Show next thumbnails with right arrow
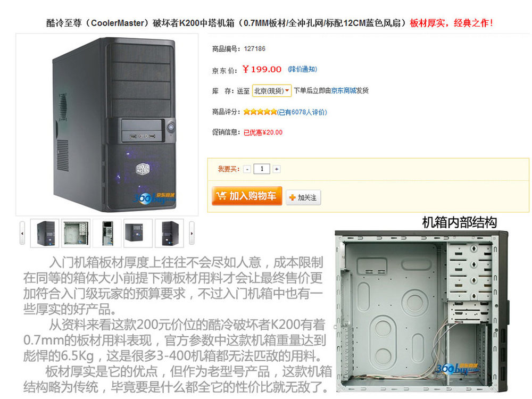This screenshot has height=399, width=532. (192, 233)
